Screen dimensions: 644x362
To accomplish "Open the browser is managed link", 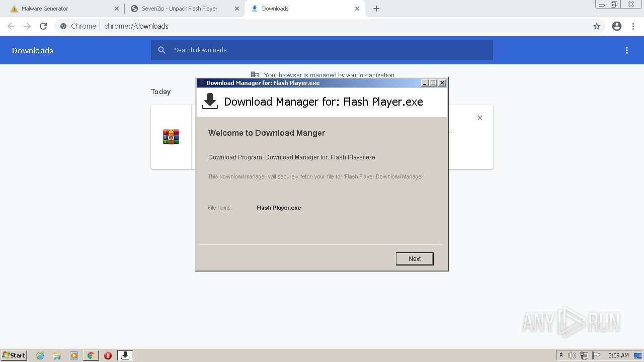I will click(x=307, y=75).
